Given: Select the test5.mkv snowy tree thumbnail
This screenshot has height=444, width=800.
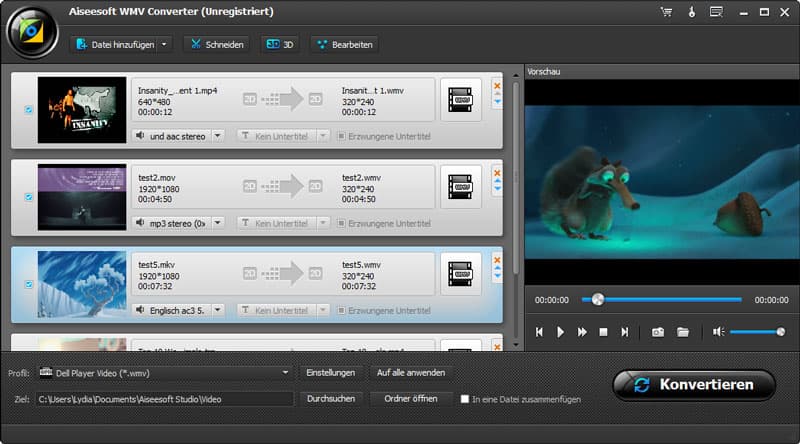Looking at the screenshot, I should [x=82, y=284].
